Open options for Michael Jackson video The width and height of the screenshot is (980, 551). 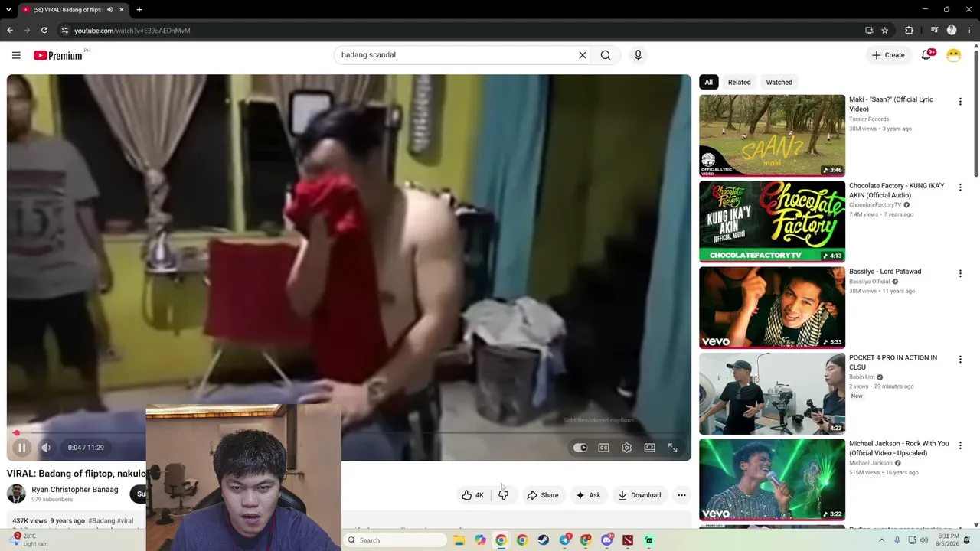[960, 445]
